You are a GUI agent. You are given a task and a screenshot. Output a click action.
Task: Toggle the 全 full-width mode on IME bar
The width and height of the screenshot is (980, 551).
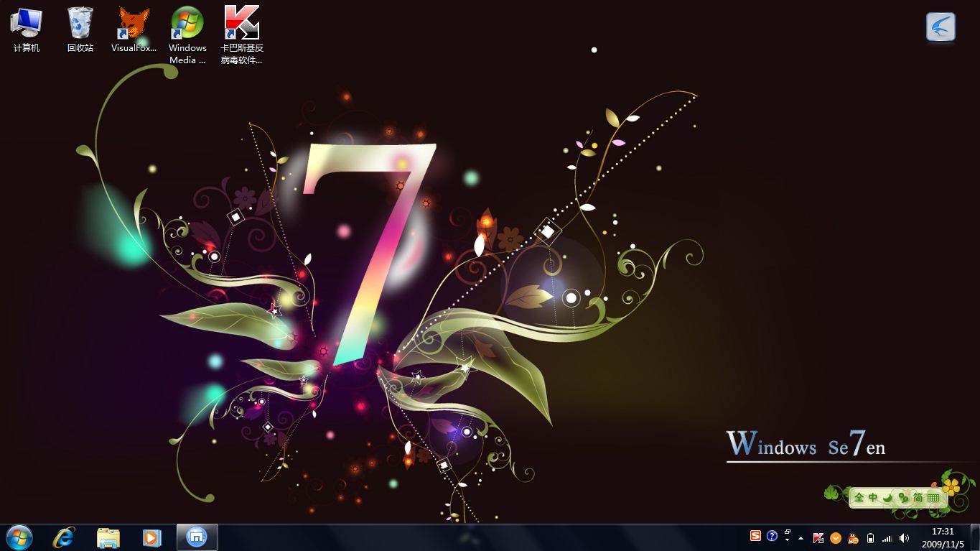pyautogui.click(x=859, y=497)
